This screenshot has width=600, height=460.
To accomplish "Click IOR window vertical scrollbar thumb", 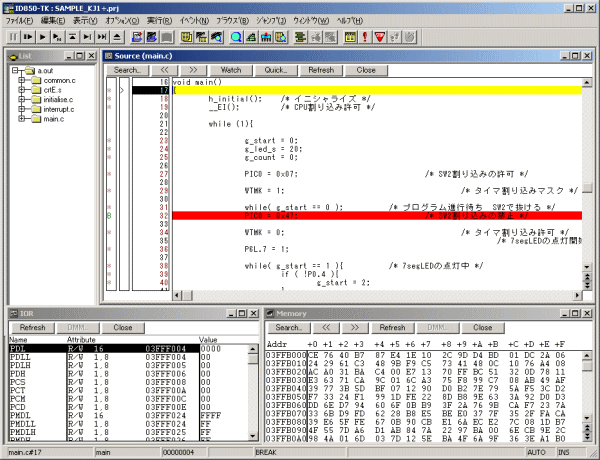I will [x=253, y=359].
